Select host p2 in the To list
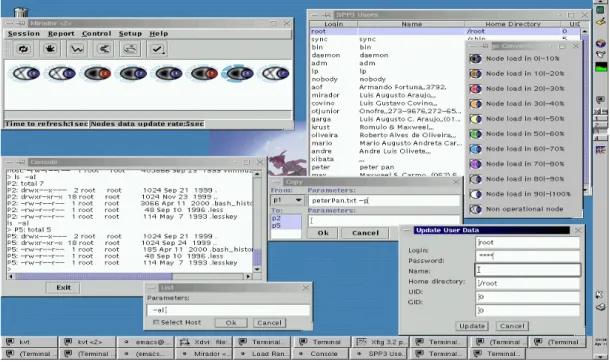Viewport: 610px width, 362px height. (x=286, y=219)
